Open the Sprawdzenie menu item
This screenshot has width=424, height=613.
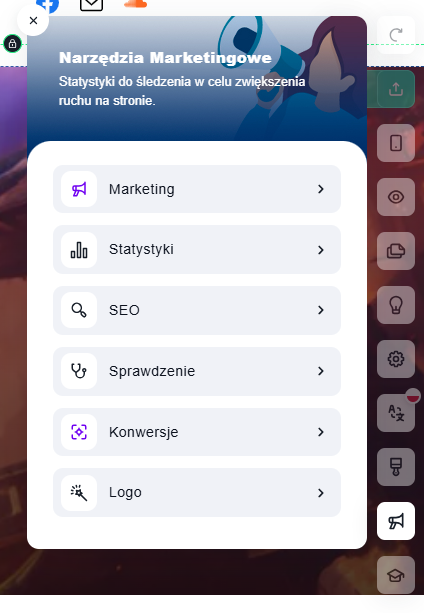coord(197,371)
